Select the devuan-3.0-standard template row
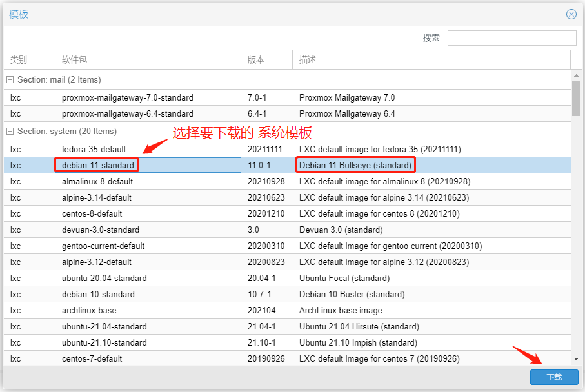This screenshot has width=585, height=392. click(100, 230)
